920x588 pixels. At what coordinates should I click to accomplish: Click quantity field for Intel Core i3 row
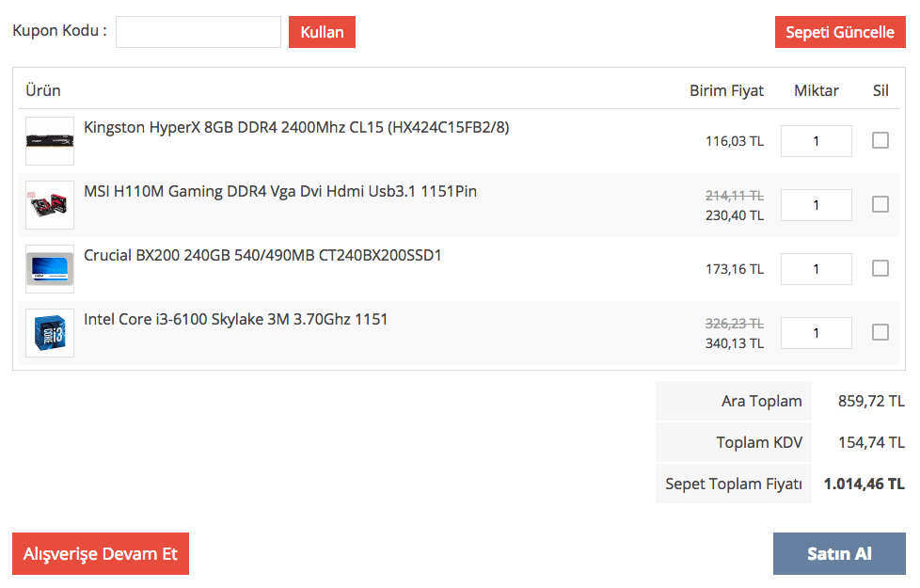click(817, 333)
